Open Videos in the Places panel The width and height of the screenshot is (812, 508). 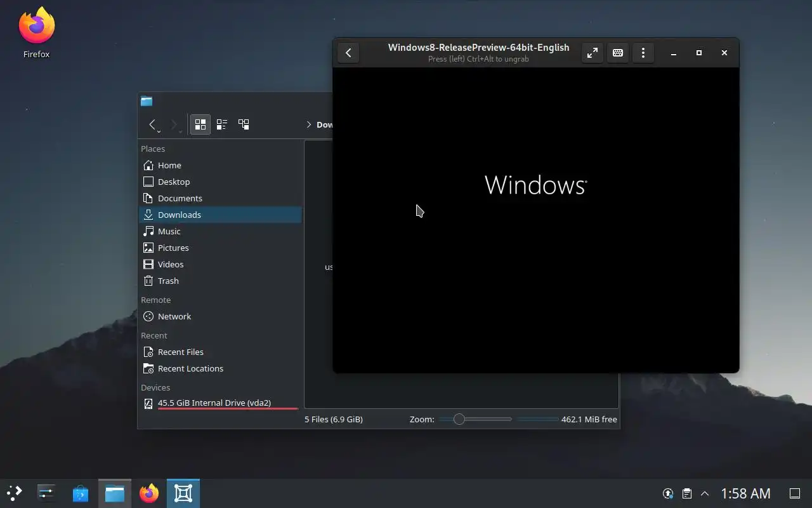(x=220, y=264)
